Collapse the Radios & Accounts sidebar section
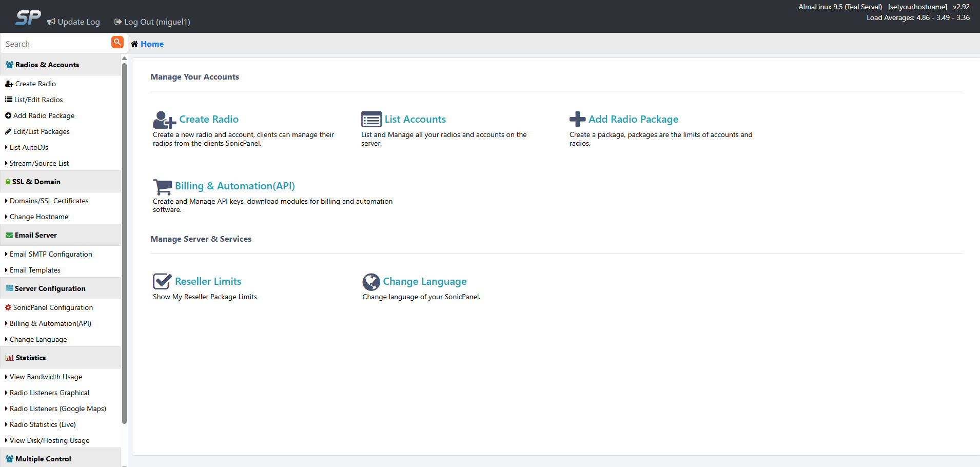Viewport: 980px width, 467px height. click(61, 65)
